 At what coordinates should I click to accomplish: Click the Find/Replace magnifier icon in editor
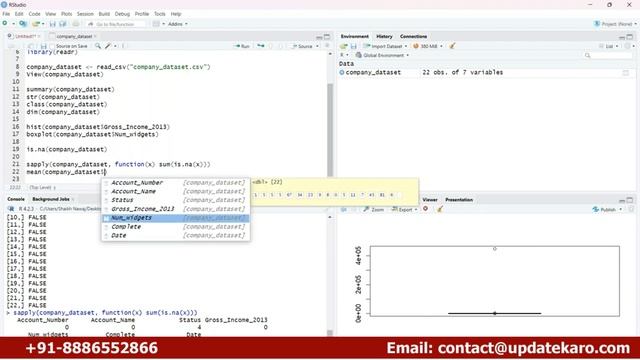98,46
